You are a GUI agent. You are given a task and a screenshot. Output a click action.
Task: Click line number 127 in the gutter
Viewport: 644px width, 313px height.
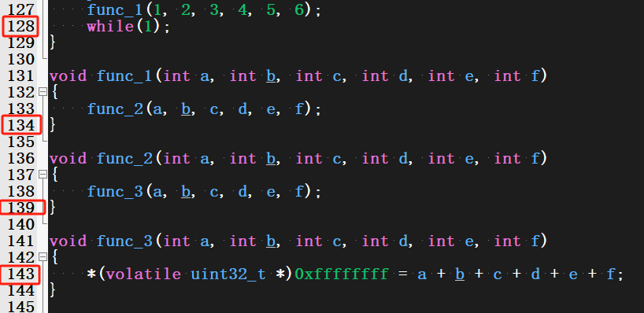pyautogui.click(x=20, y=10)
